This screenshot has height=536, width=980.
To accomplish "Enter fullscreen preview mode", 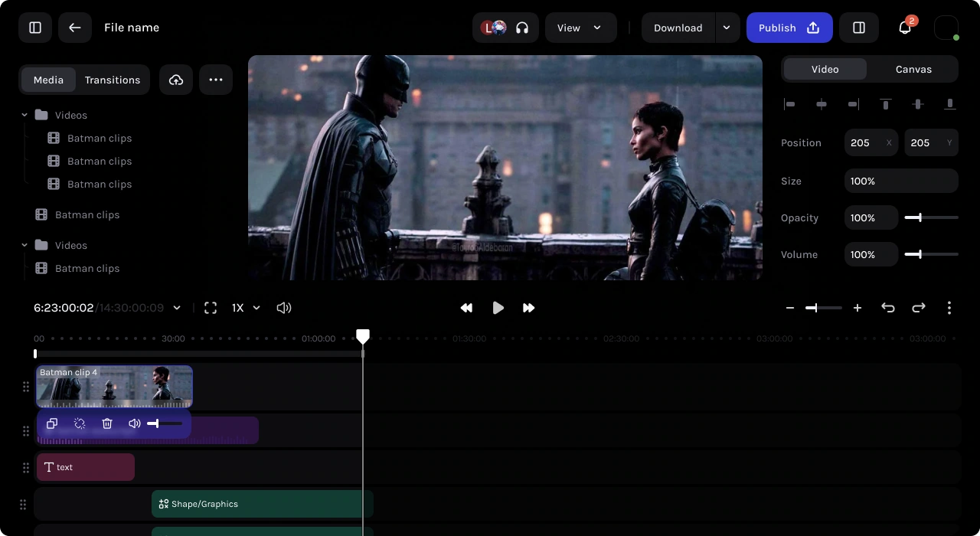I will click(x=211, y=308).
